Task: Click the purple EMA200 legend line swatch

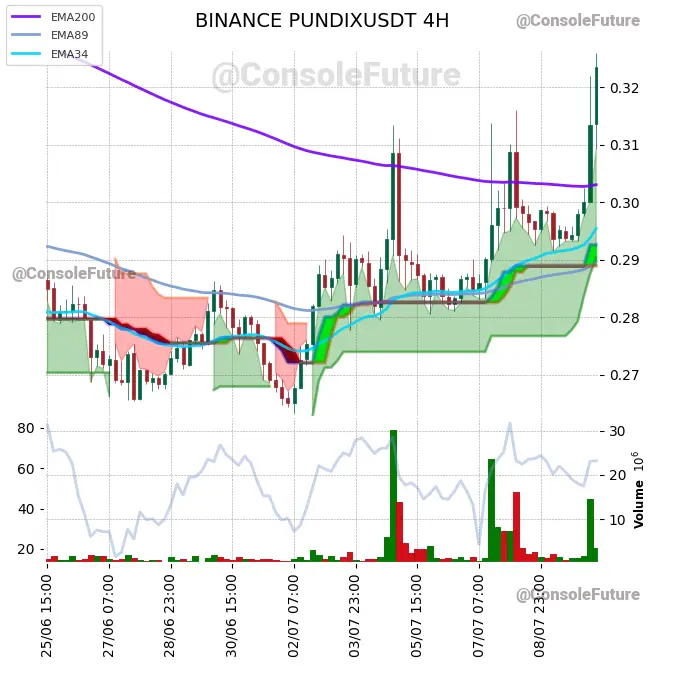Action: pos(26,17)
